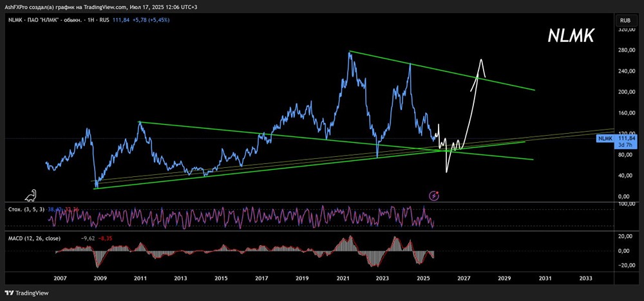Click the 2021 year on time axis
The width and height of the screenshot is (644, 301).
pos(342,278)
